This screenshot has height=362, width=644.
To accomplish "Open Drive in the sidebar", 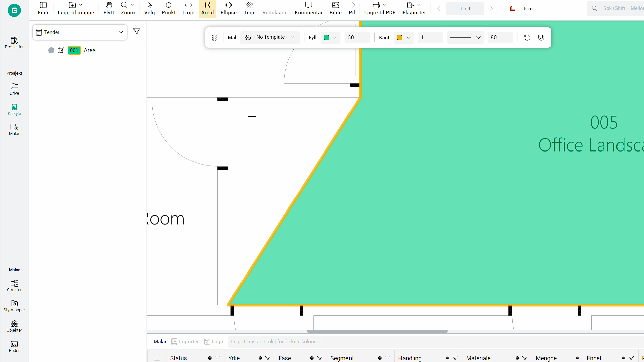I will [x=14, y=89].
